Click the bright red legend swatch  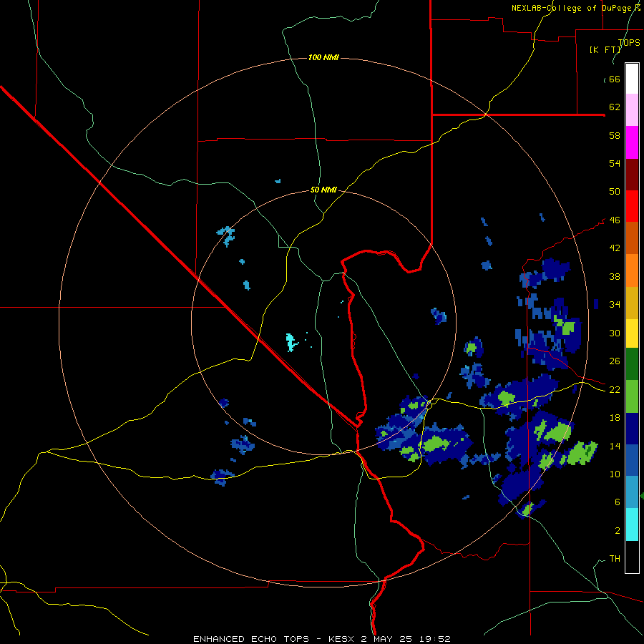[x=632, y=206]
